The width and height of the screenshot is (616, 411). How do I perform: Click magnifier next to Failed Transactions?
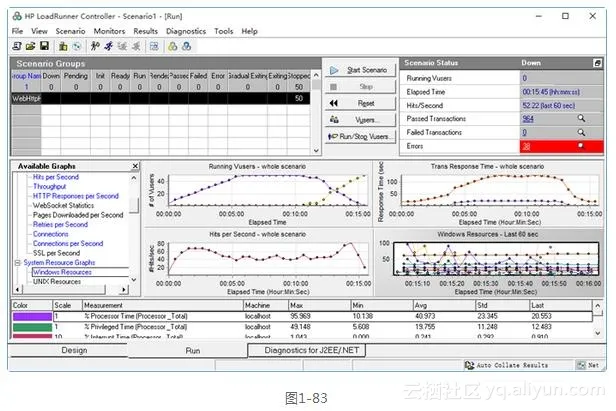point(581,132)
